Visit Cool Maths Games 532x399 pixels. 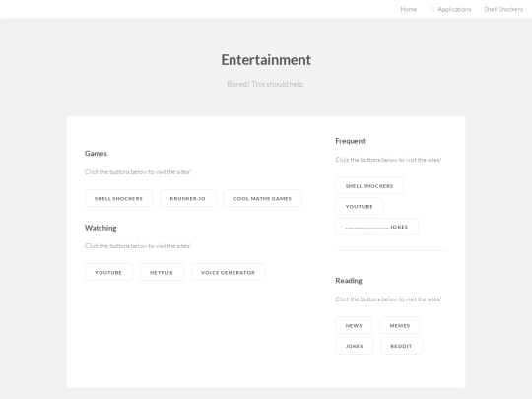tap(262, 198)
